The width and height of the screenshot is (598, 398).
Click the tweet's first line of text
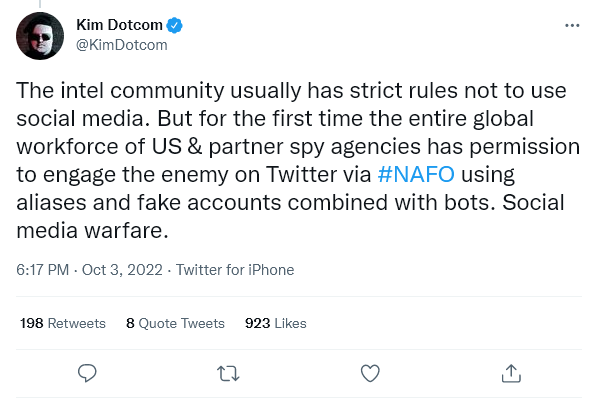pyautogui.click(x=291, y=91)
